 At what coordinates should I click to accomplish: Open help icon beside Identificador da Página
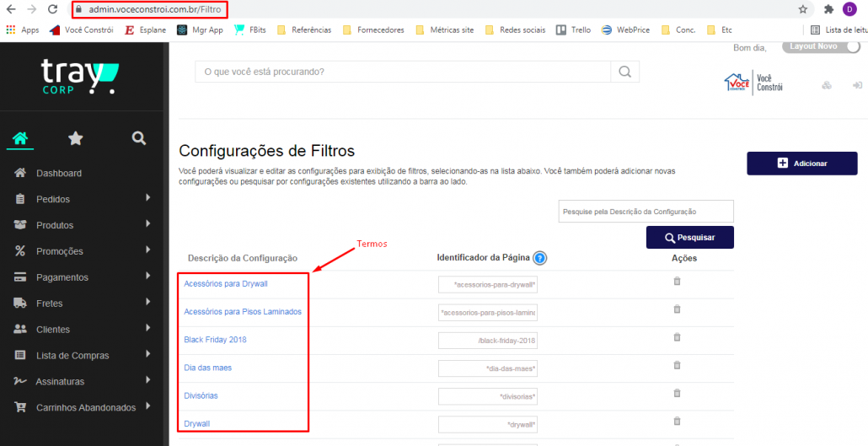pyautogui.click(x=540, y=258)
